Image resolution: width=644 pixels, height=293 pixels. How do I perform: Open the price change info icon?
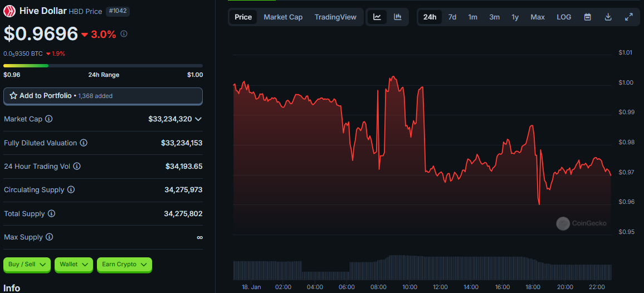[x=124, y=33]
